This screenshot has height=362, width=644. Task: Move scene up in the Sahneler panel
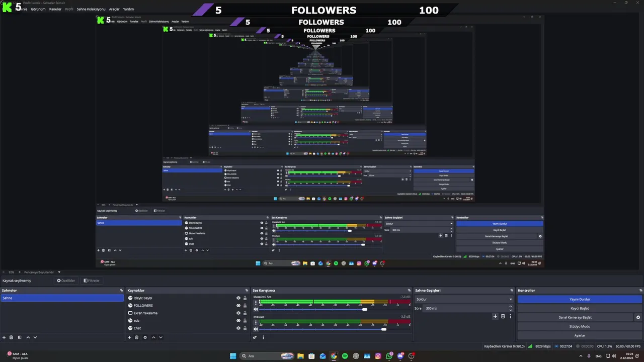[28, 337]
